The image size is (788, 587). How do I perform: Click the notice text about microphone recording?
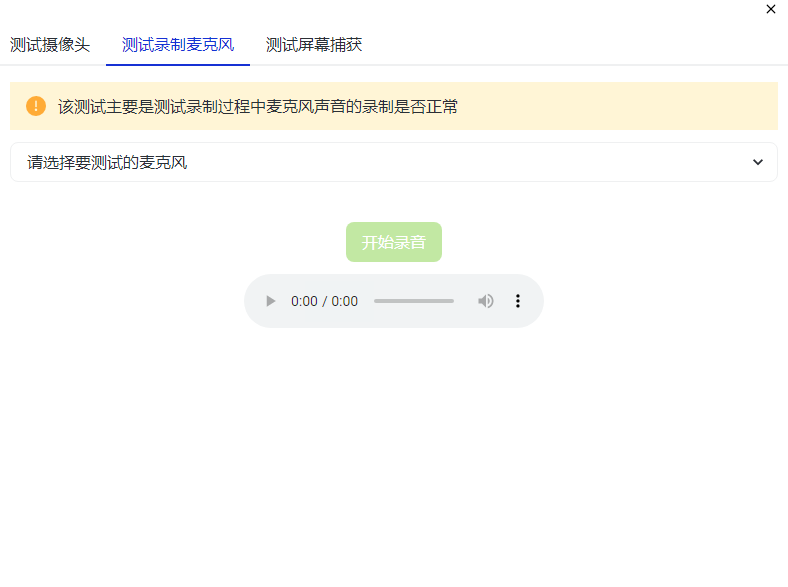258,107
